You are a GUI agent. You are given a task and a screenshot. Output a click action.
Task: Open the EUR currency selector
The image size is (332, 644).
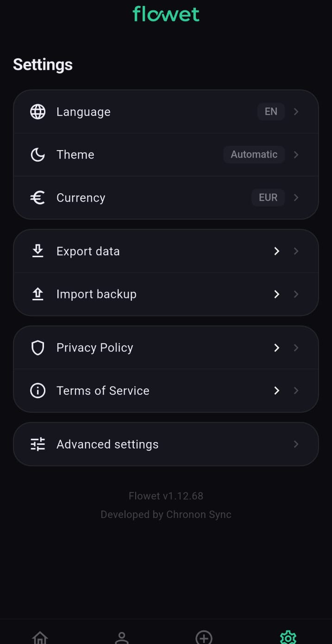point(268,198)
